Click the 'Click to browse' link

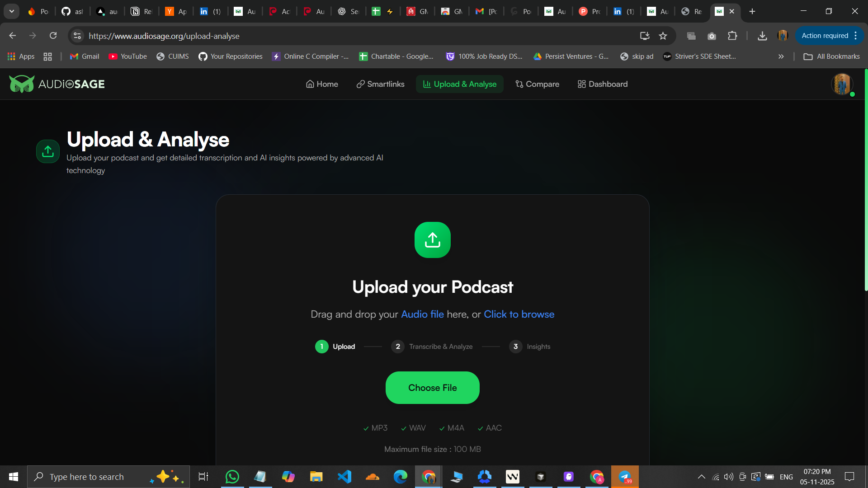click(519, 314)
